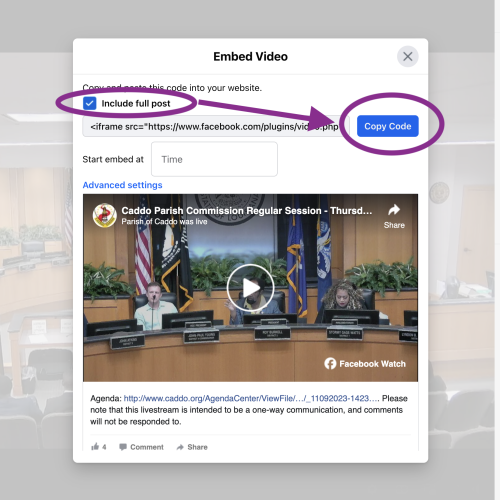500x500 pixels.
Task: Click the thumbs-up like icon
Action: (x=95, y=447)
